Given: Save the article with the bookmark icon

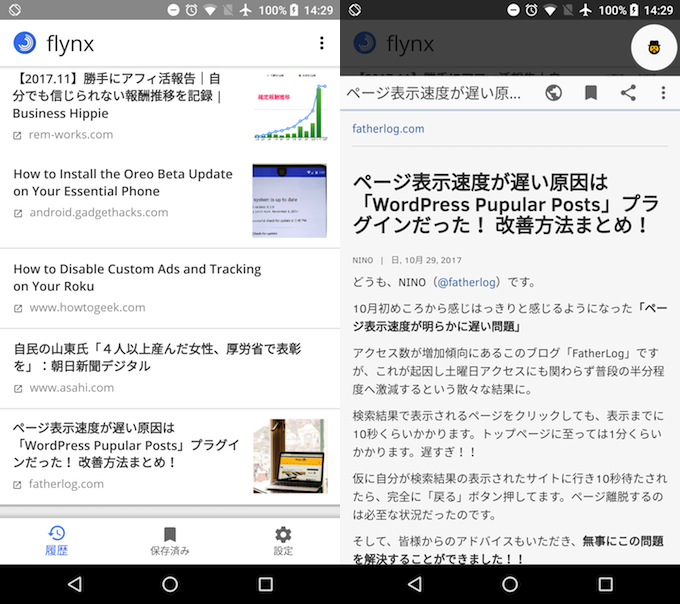Looking at the screenshot, I should (591, 92).
